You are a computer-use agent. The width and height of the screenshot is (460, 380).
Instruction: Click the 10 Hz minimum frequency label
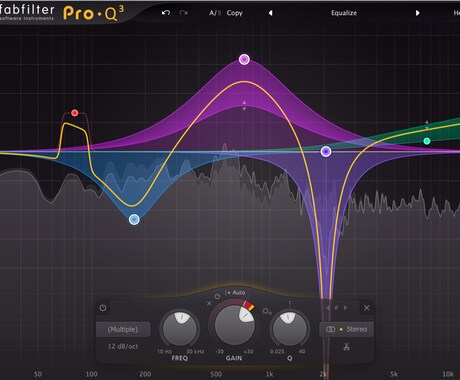pos(164,351)
